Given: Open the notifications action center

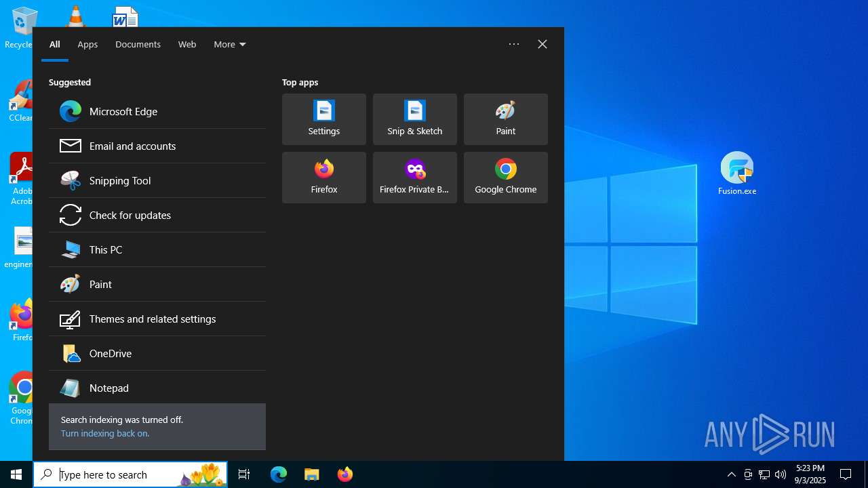Looking at the screenshot, I should [x=846, y=474].
